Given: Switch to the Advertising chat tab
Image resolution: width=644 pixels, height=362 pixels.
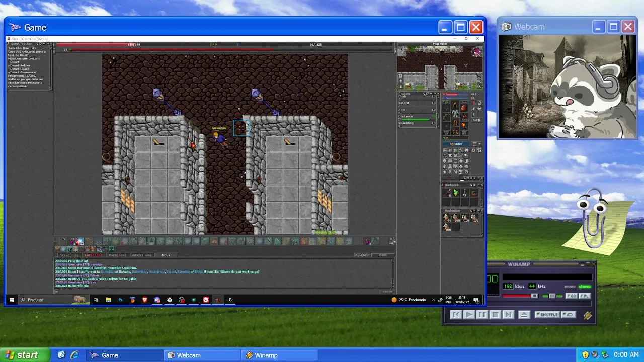Looking at the screenshot, I should point(142,255).
